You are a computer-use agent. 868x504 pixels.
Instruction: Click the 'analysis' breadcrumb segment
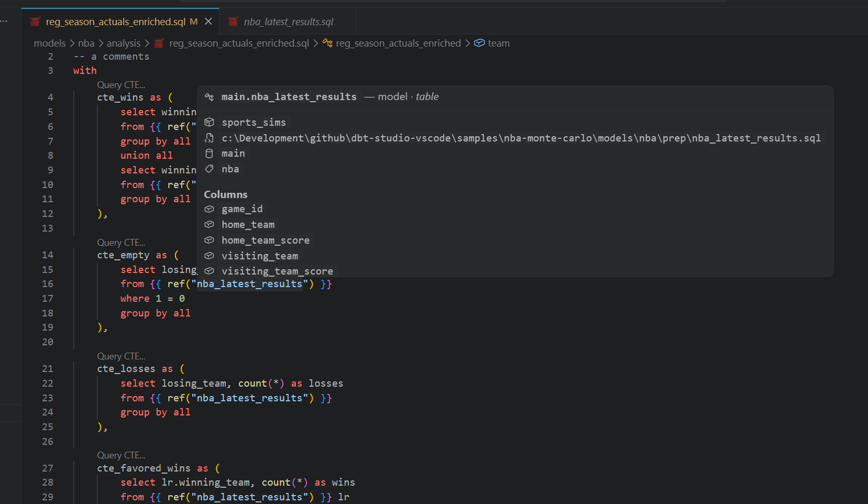click(x=124, y=43)
